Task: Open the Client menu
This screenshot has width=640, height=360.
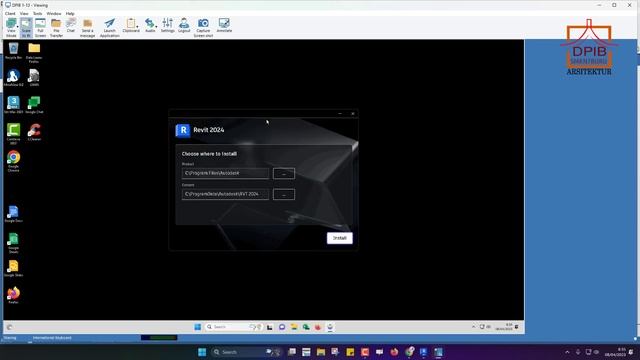Action: (10, 13)
